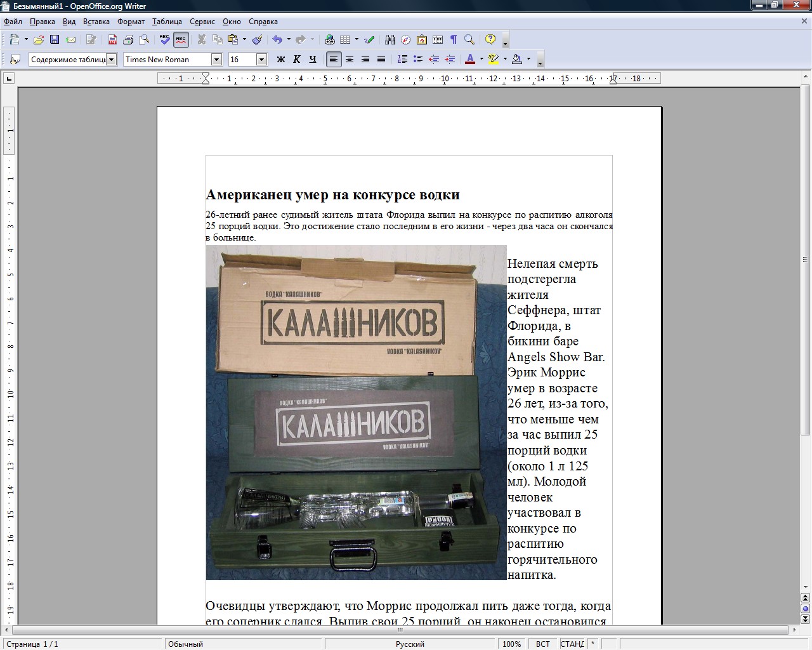Screen dimensions: 812x650
Task: Toggle AutoSpellcheck red-underline ABC button
Action: pyautogui.click(x=181, y=39)
